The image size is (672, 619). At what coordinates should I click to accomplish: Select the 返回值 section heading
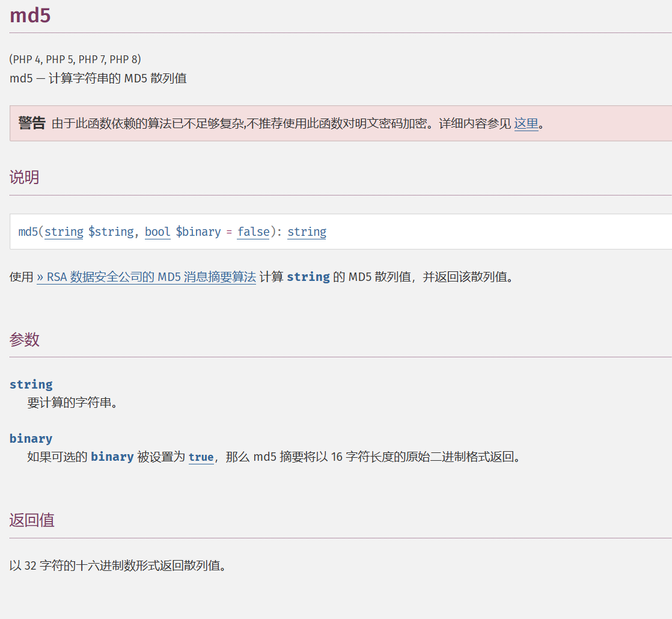[x=32, y=520]
